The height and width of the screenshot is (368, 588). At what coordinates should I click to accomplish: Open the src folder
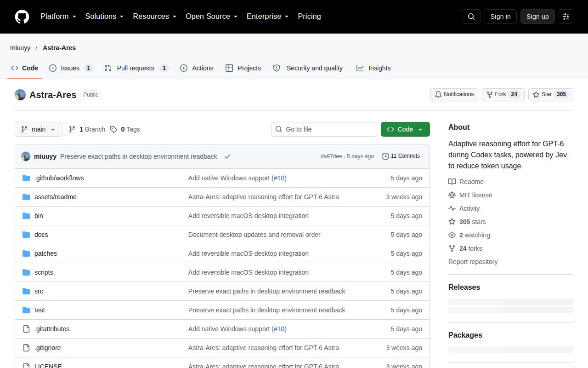click(x=39, y=291)
